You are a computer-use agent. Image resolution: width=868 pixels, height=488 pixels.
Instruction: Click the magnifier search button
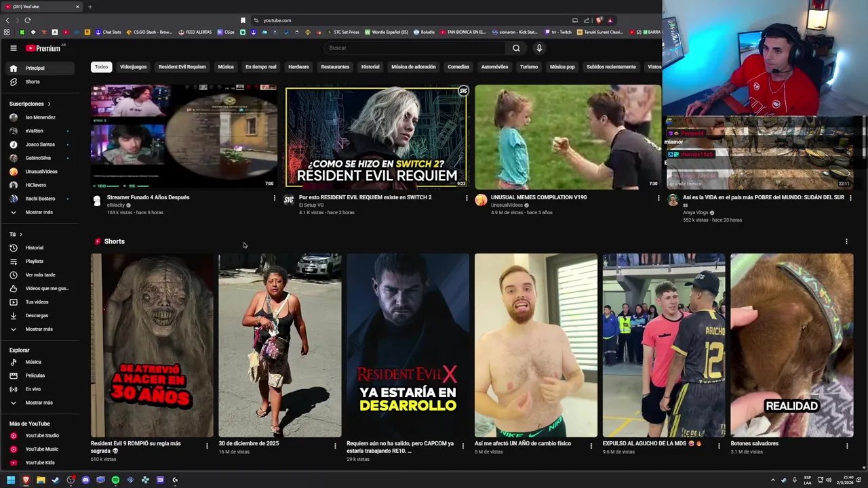pyautogui.click(x=516, y=48)
